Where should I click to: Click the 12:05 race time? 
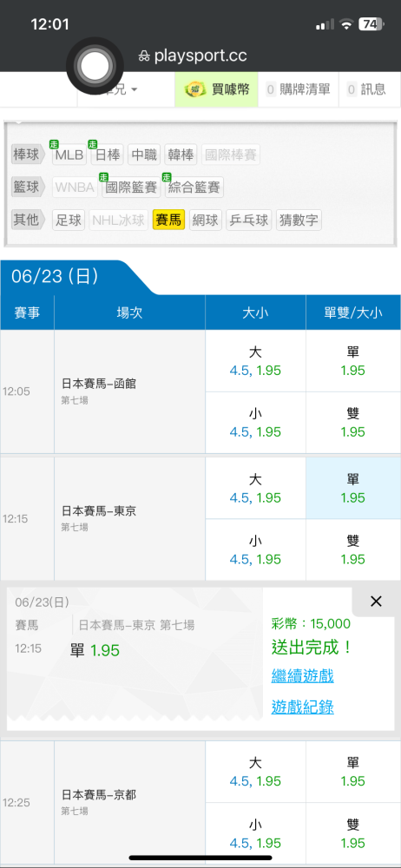point(16,391)
